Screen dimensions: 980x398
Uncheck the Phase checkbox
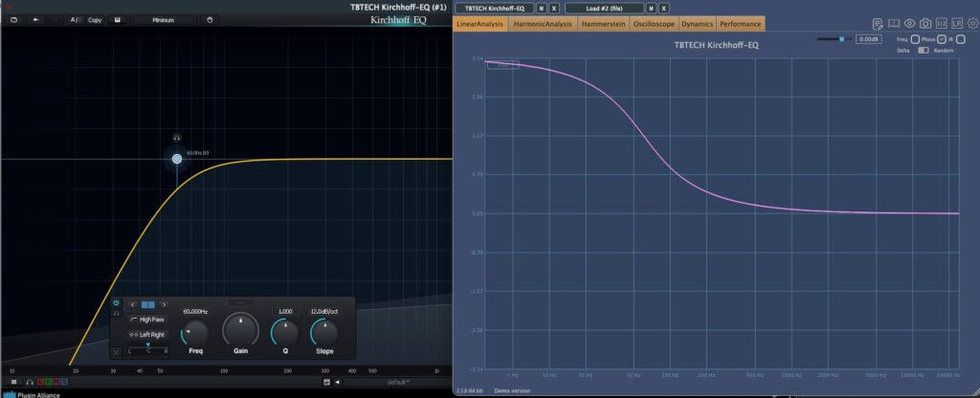(942, 39)
